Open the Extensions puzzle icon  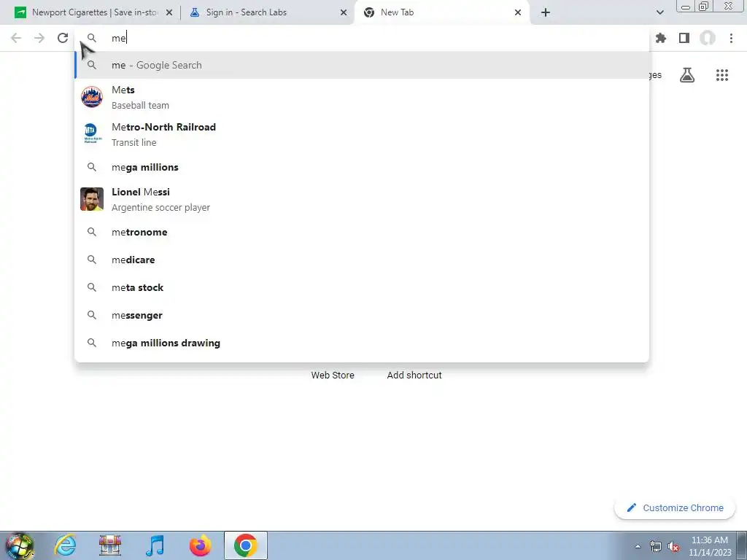[x=661, y=38]
